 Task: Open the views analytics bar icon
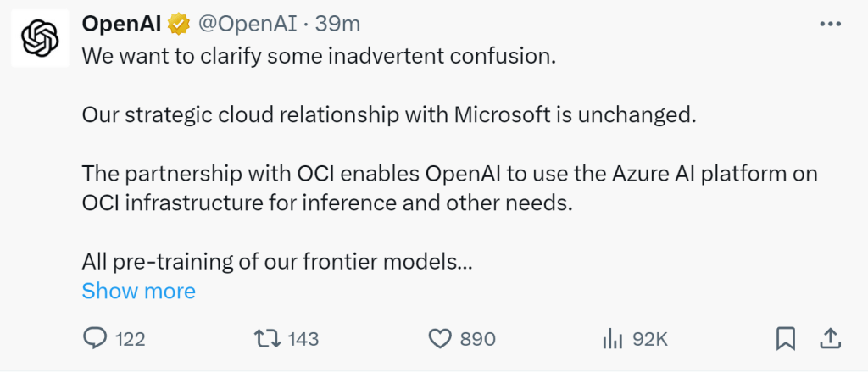611,339
